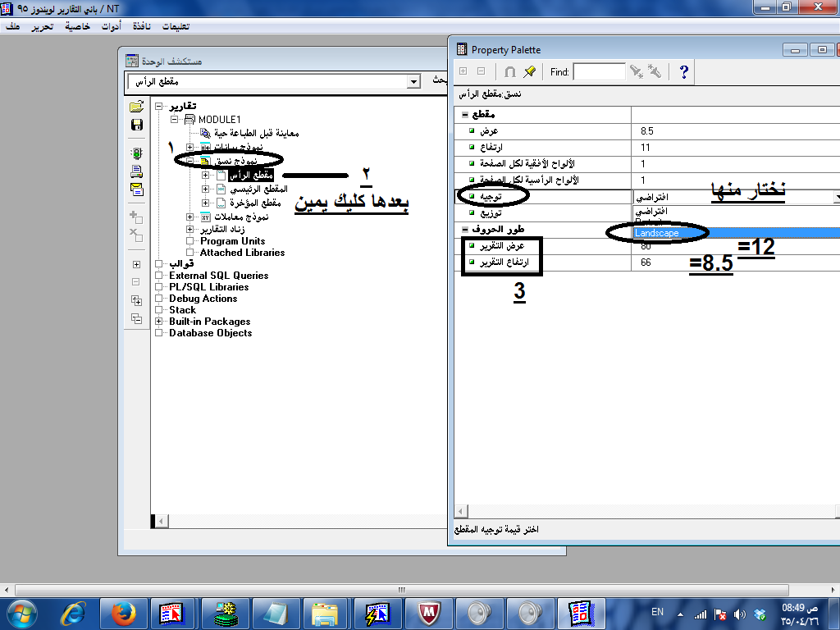Viewport: 840px width, 630px height.
Task: Expand the مقطع الرأس tree node
Action: tap(207, 176)
